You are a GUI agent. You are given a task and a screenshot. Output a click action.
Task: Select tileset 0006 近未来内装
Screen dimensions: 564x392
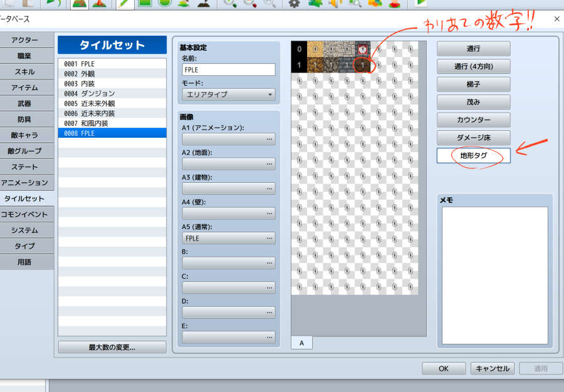coord(112,113)
